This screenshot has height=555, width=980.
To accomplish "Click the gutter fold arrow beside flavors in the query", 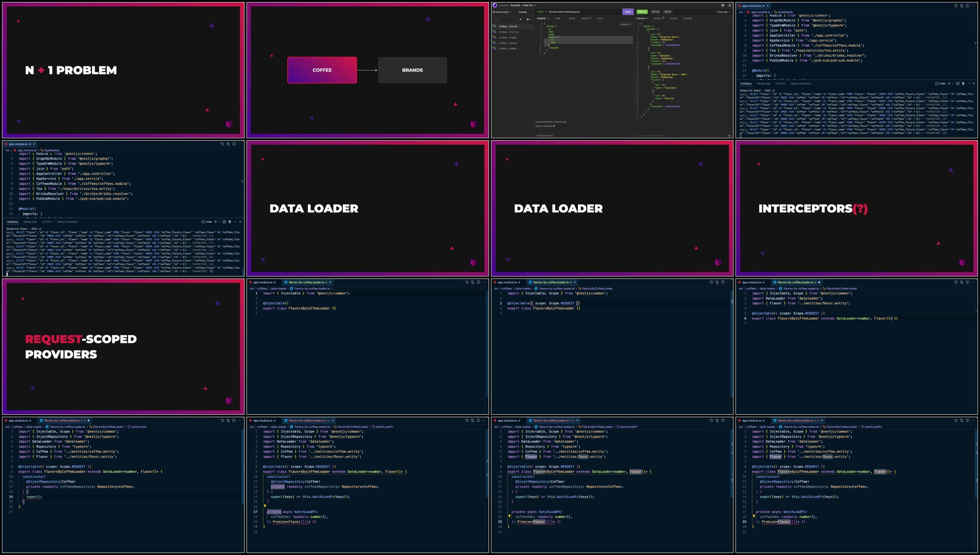I will pos(542,37).
